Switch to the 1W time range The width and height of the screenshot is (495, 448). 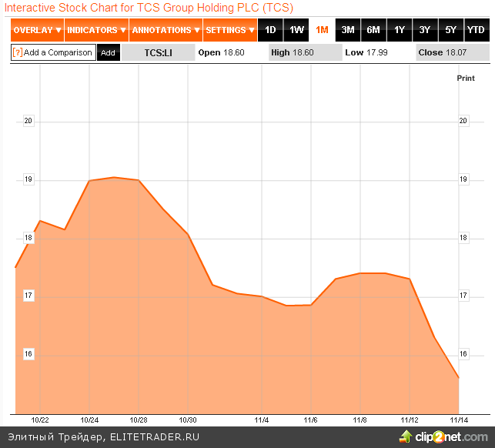click(296, 31)
